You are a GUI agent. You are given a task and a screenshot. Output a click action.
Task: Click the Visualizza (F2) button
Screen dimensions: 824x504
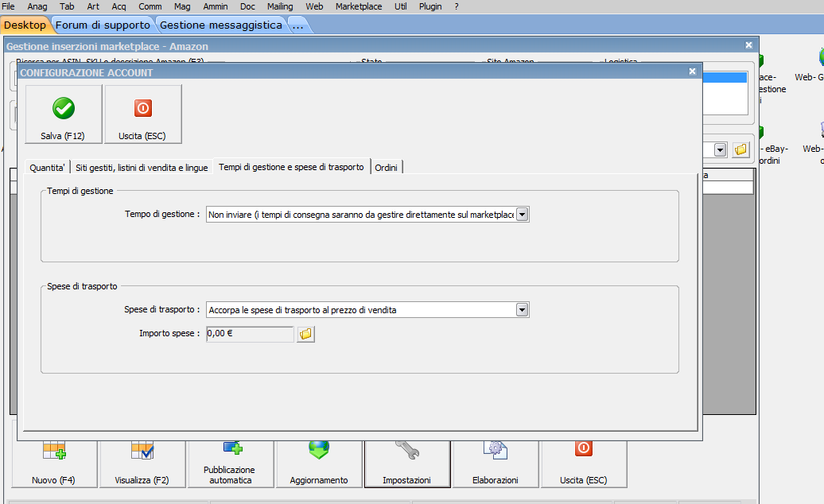[x=142, y=464]
